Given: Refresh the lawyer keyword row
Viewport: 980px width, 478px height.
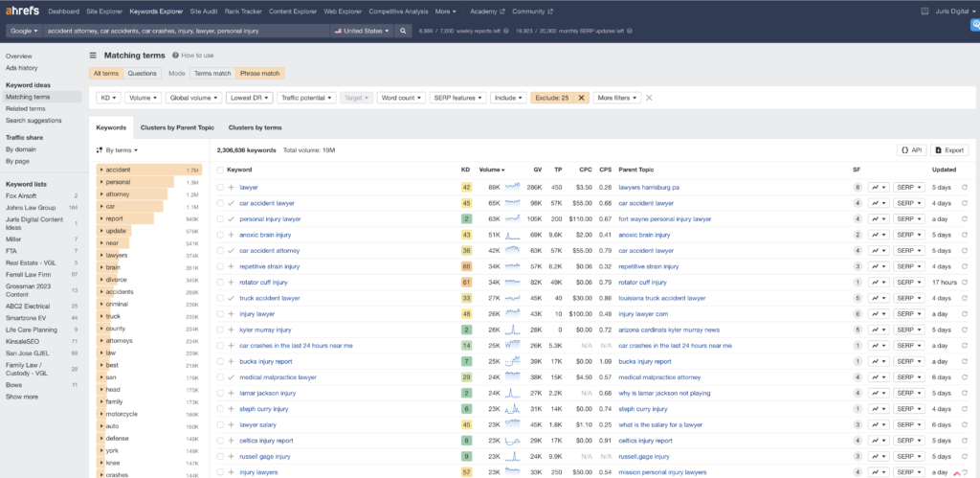Looking at the screenshot, I should 965,187.
